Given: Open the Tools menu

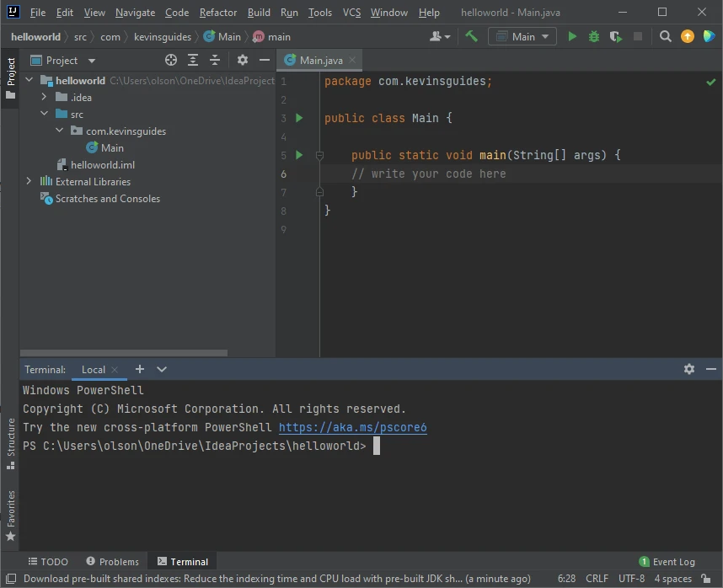Looking at the screenshot, I should coord(320,13).
